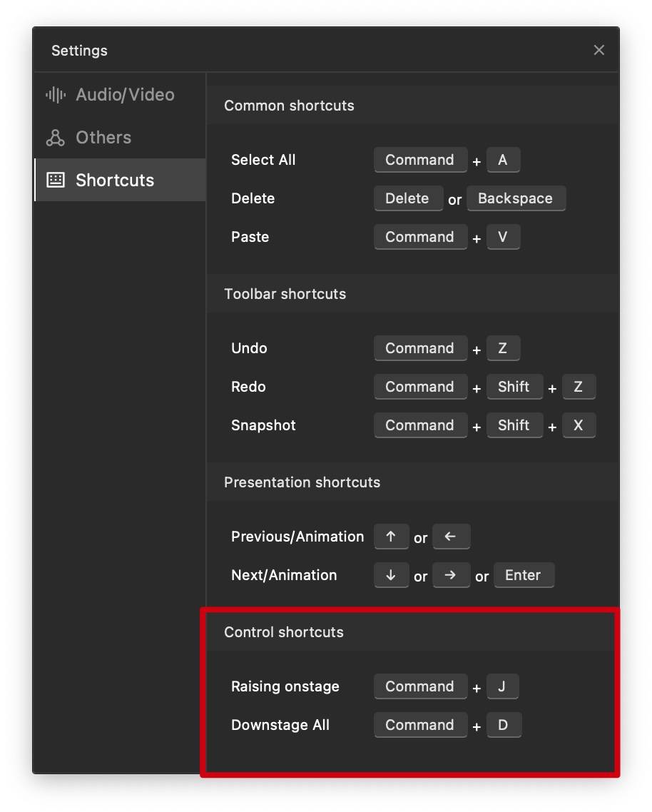Close the Settings dialog
This screenshot has height=812, width=652.
(x=599, y=50)
